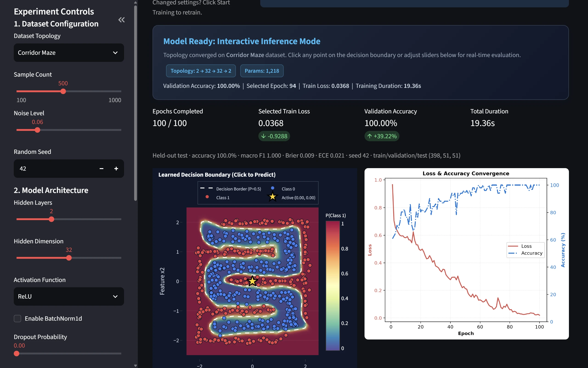
Task: Click the Sample Count slider handle
Action: click(63, 91)
